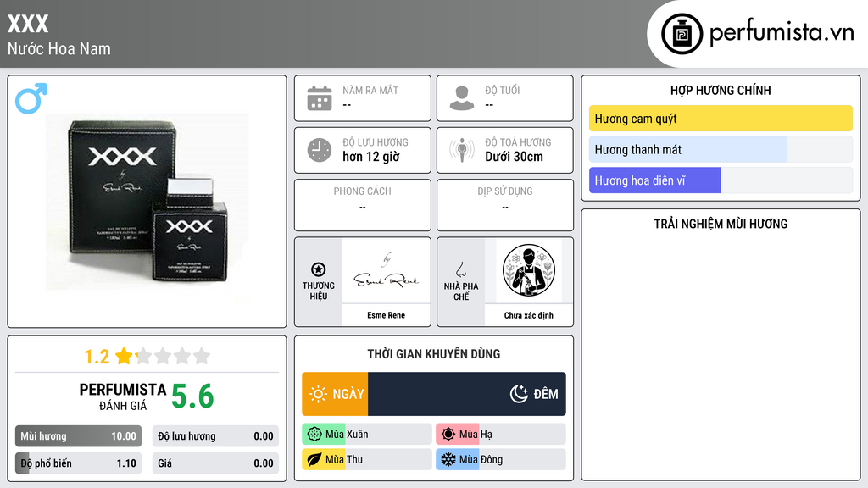This screenshot has width=868, height=488.
Task: Click the sillage icon beside Độ toả hương
Action: 462,150
